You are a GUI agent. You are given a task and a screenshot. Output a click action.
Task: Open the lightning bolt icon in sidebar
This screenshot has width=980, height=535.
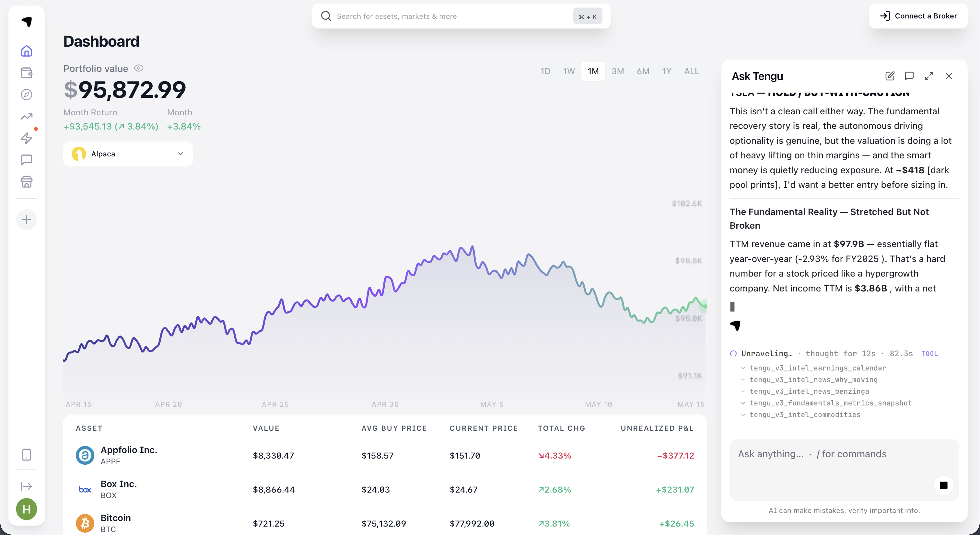coord(26,138)
